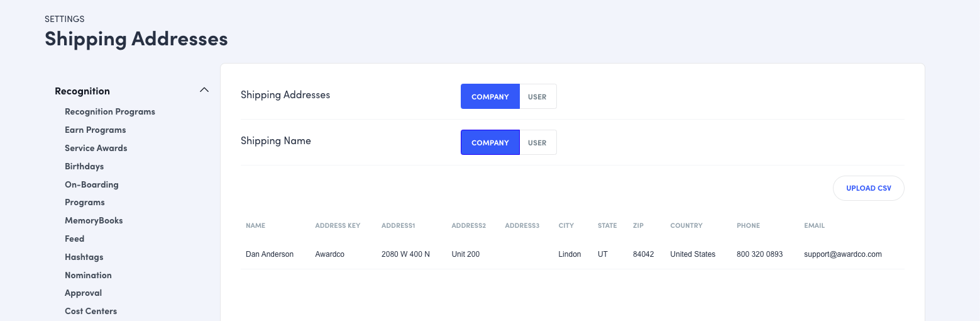Go to Cost Centers settings

(x=91, y=312)
